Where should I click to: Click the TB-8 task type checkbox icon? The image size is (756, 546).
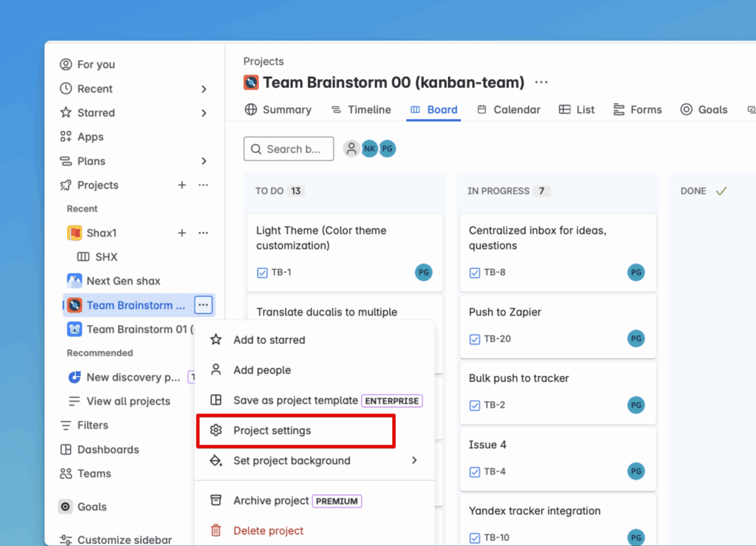pyautogui.click(x=475, y=273)
